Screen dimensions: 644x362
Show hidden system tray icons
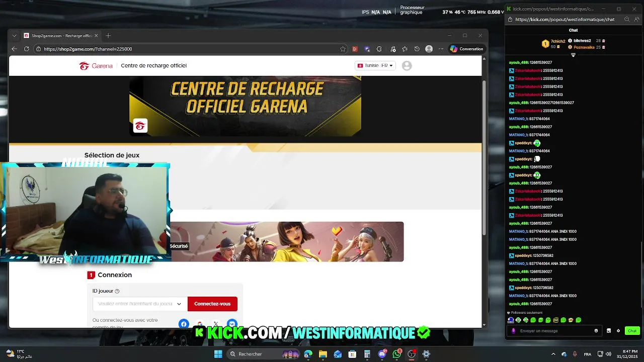point(553,354)
